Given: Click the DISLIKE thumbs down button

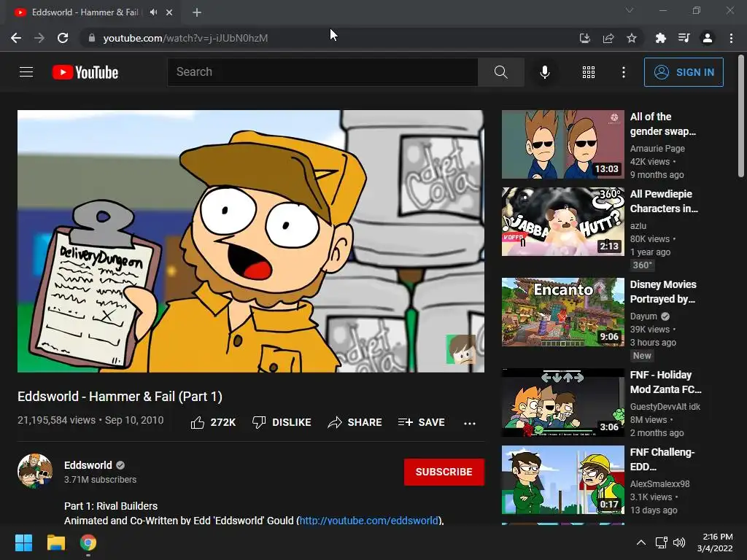Looking at the screenshot, I should pos(282,422).
